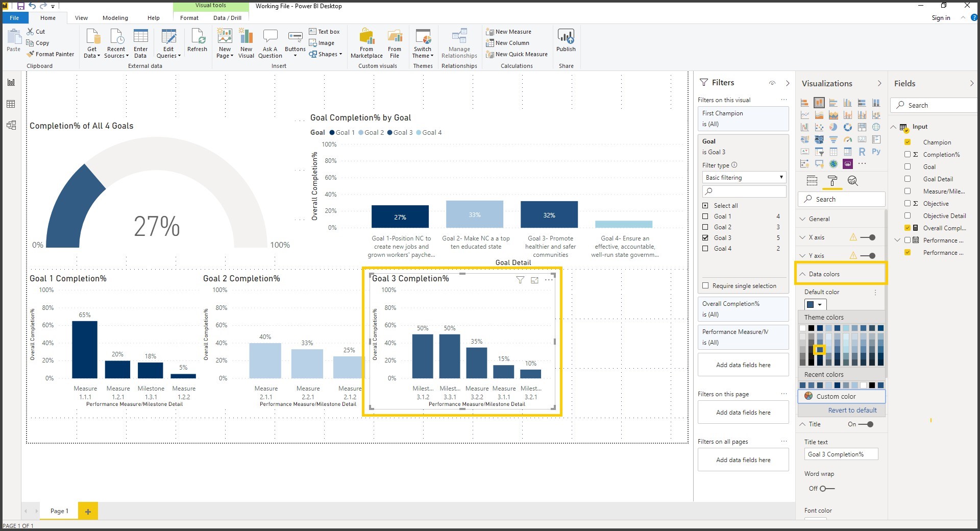This screenshot has width=980, height=531.
Task: Add a new page button
Action: pyautogui.click(x=88, y=511)
